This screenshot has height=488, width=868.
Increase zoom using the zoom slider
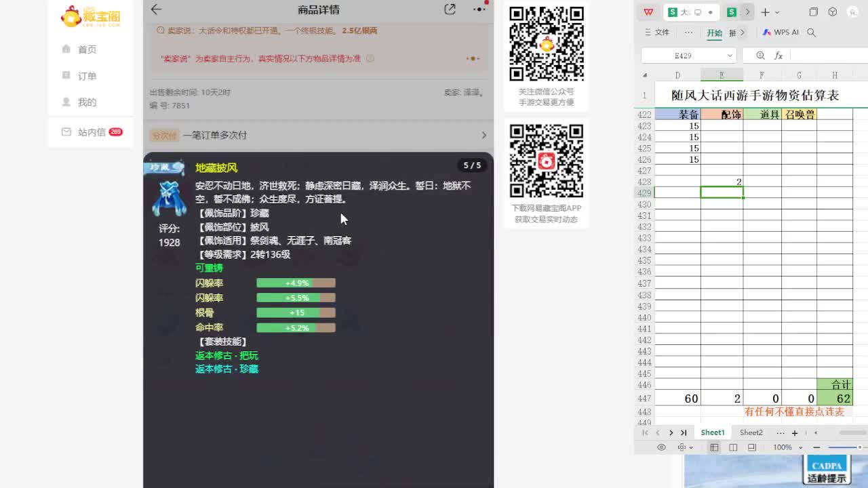coord(861,447)
